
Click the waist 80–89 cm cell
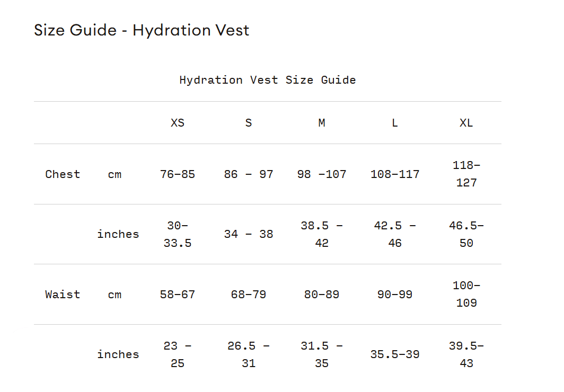(322, 295)
